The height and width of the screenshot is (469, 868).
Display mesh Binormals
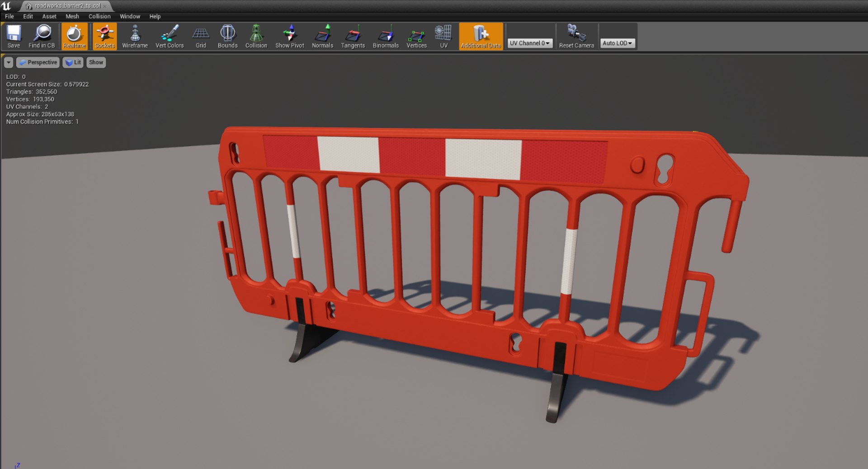(386, 36)
